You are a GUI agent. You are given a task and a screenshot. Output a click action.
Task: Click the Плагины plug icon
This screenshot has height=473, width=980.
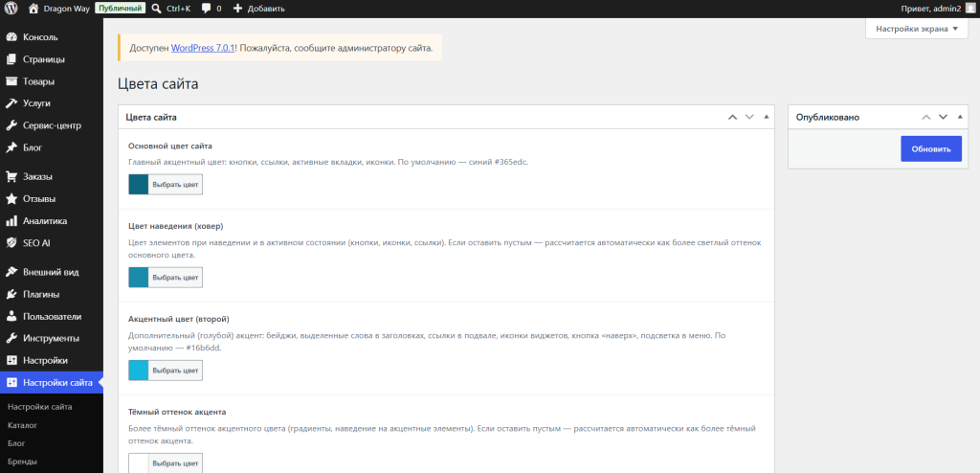point(11,294)
